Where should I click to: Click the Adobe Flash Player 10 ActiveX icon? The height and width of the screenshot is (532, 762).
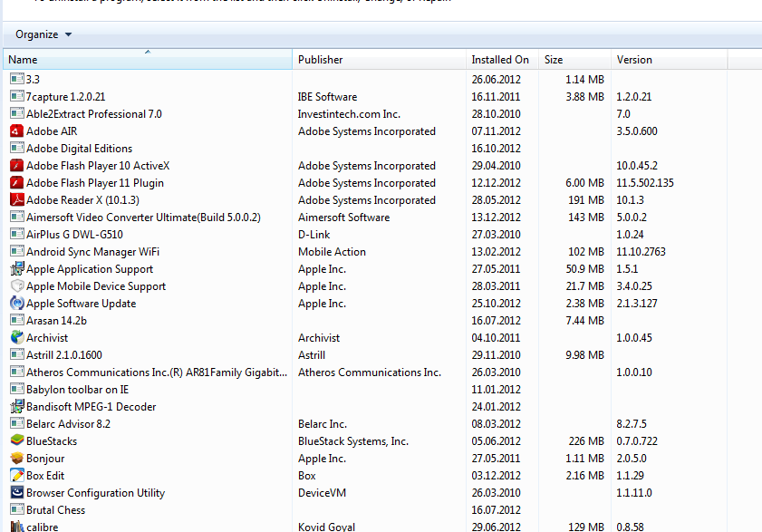coord(17,166)
